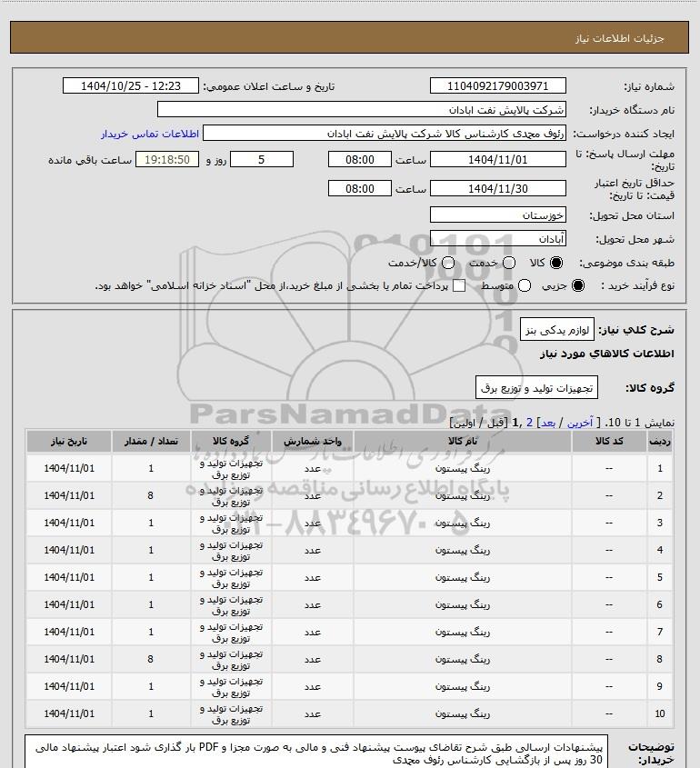Click the buyer organization name field
This screenshot has width=700, height=768.
(362, 109)
